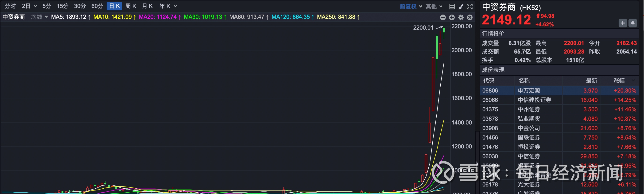Viewport: 644px width, 194px height.
Task: Expand the 其他 options dropdown
Action: point(434,7)
